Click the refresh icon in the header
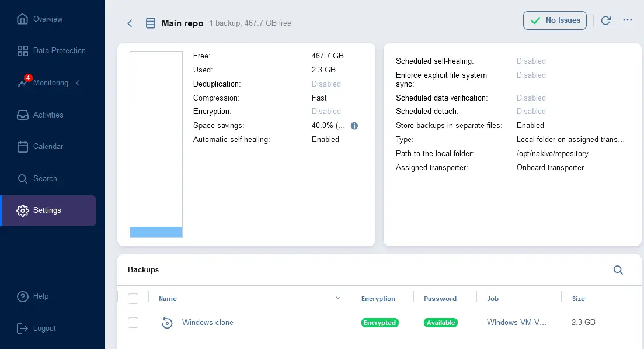644x349 pixels. pyautogui.click(x=605, y=20)
